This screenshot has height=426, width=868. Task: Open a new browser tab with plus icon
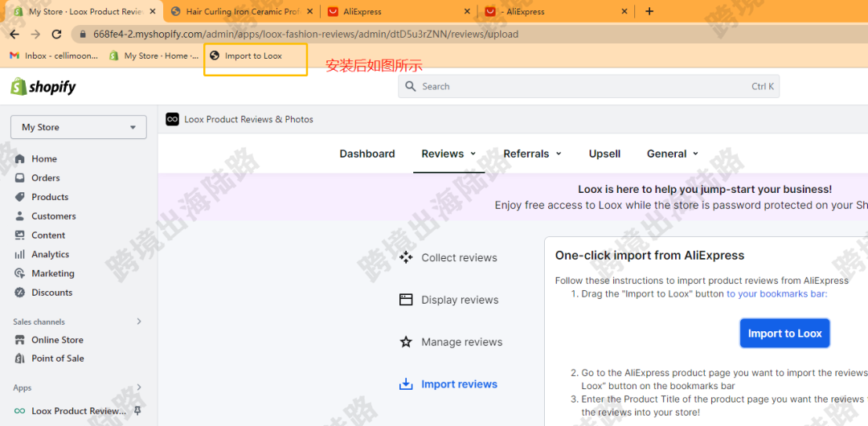point(649,11)
